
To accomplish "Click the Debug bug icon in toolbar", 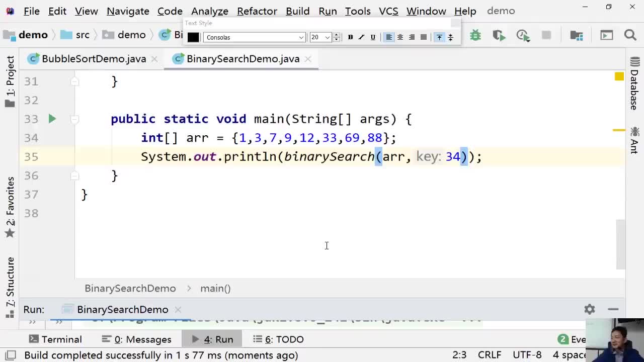I will pos(475,35).
